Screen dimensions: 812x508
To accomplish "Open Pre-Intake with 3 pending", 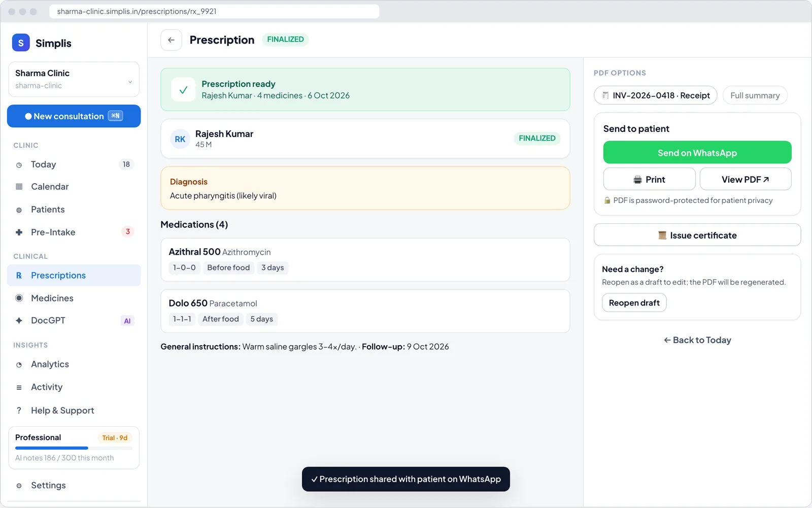I will point(74,232).
